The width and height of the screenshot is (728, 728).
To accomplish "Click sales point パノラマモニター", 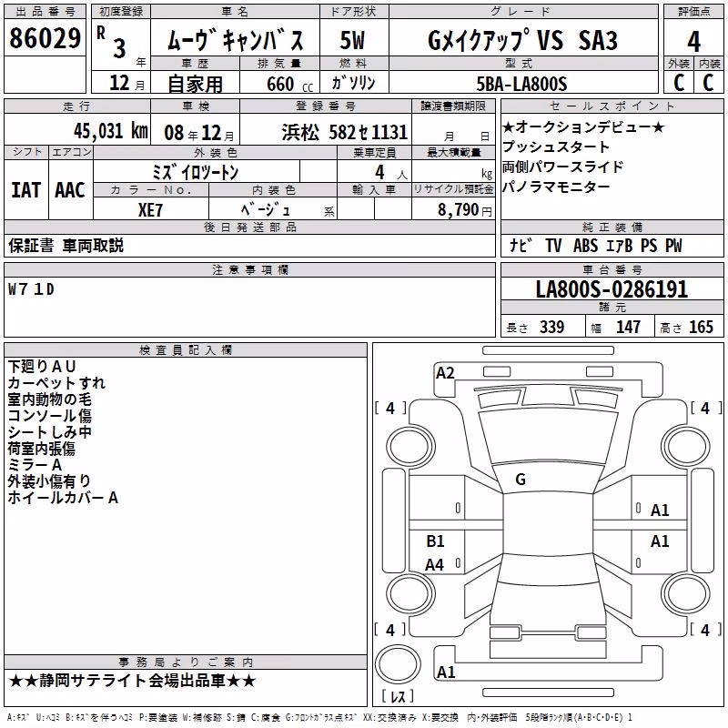I will 556,187.
